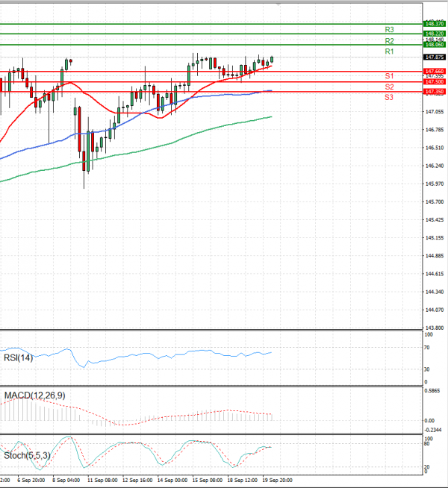Click the 148.060 green price tag
The height and width of the screenshot is (488, 448).
[434, 45]
